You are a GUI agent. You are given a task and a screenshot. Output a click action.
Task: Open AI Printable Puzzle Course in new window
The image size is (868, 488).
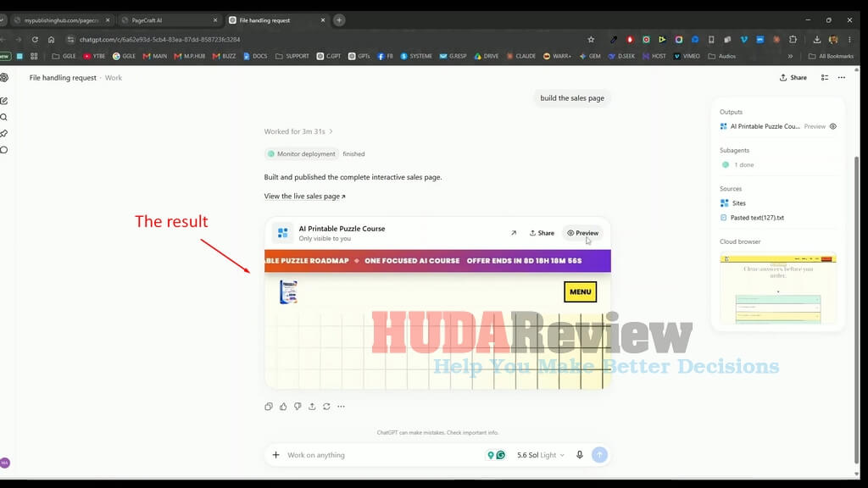(513, 233)
